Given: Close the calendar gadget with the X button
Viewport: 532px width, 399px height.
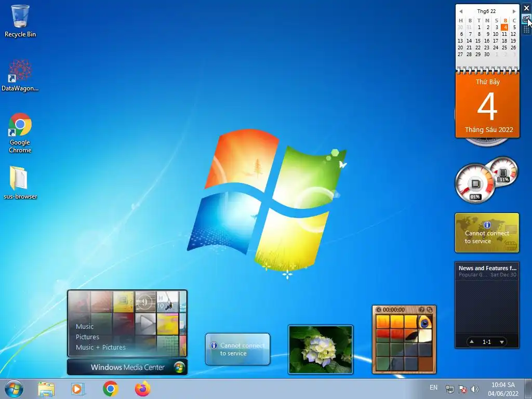Looking at the screenshot, I should (527, 8).
